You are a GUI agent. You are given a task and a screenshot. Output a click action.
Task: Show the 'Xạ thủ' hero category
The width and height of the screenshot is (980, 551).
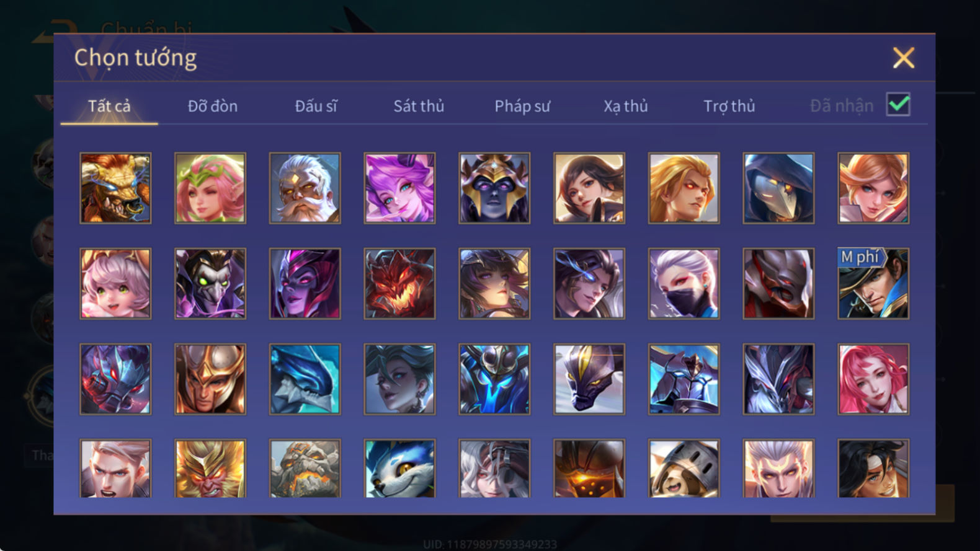626,107
